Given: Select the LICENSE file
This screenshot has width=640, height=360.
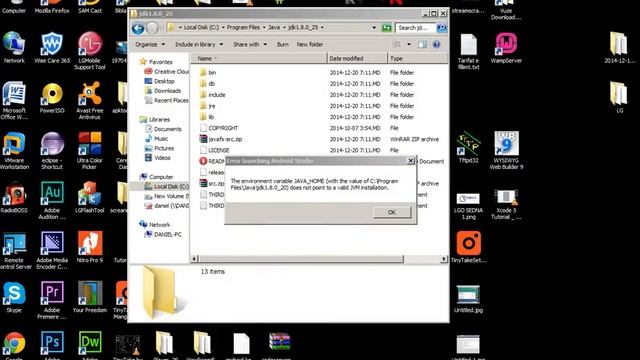Looking at the screenshot, I should [x=219, y=150].
